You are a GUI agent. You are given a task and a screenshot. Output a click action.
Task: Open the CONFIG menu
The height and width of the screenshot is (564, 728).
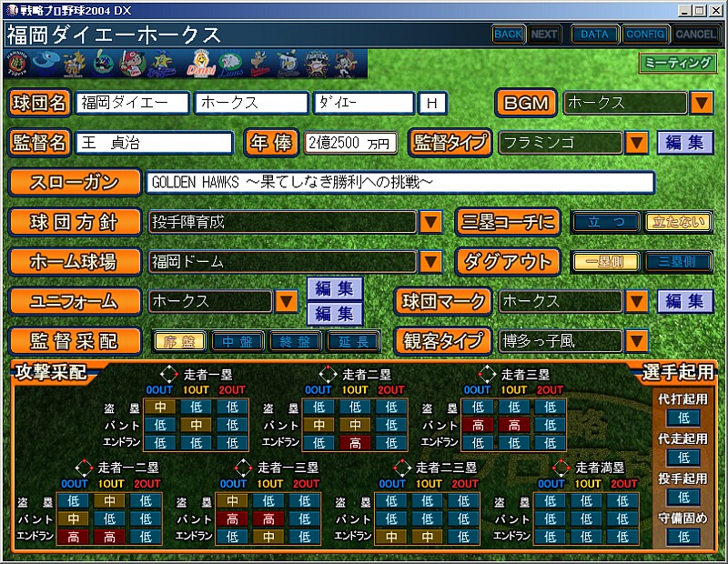[645, 34]
